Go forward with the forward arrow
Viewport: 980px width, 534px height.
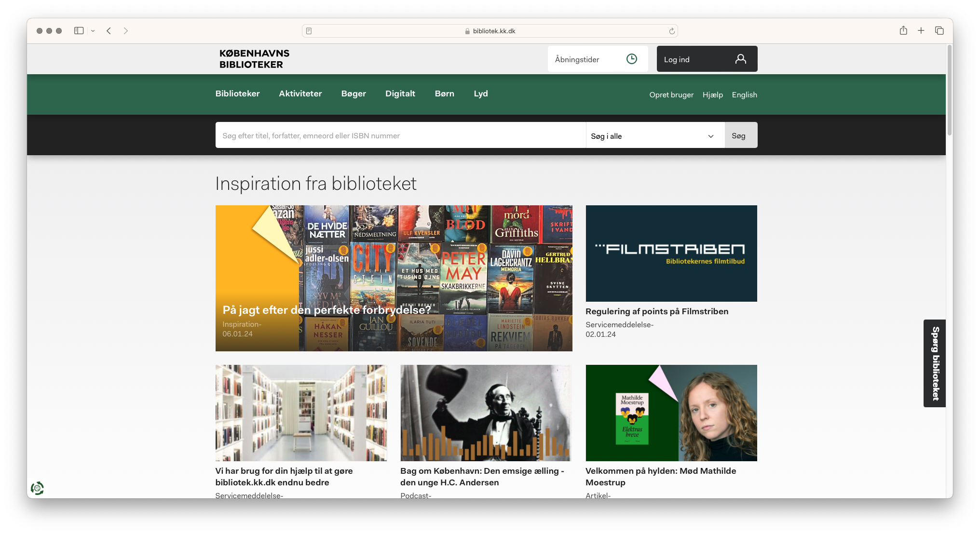(126, 31)
